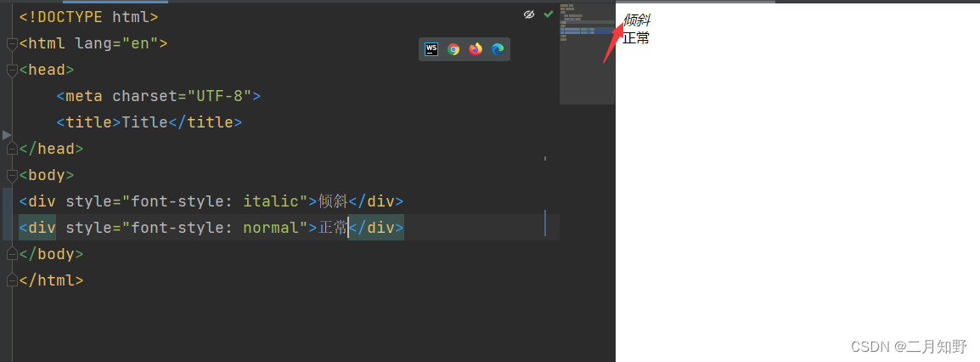The width and height of the screenshot is (980, 362).
Task: Click the closing div tag on the italic line
Action: pos(375,201)
